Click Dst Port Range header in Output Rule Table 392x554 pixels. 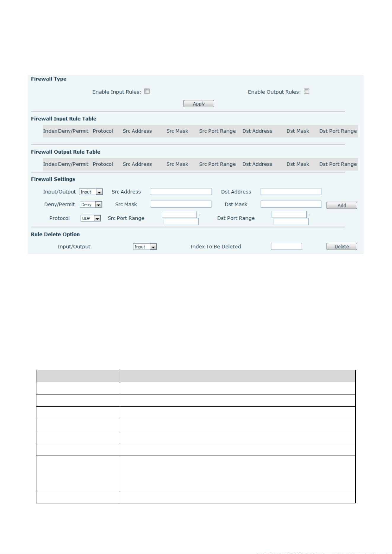[338, 164]
